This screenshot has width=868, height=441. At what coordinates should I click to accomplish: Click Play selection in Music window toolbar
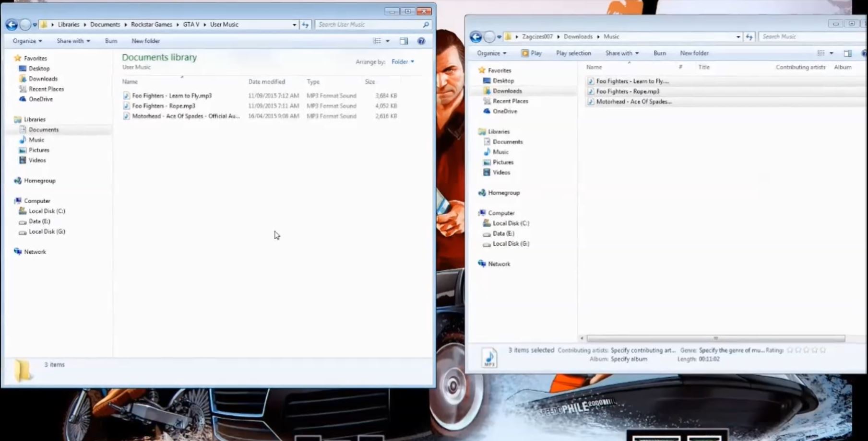(x=573, y=53)
